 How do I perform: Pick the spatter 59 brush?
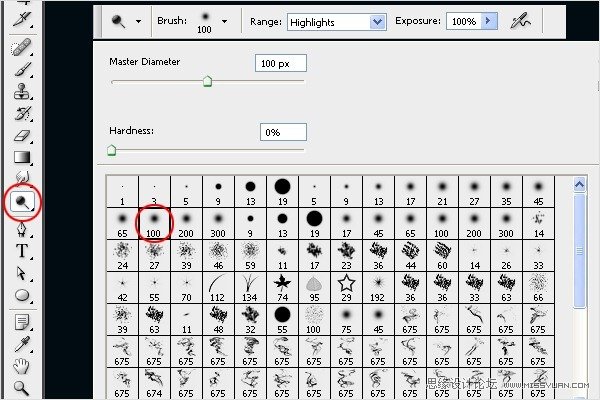(250, 256)
